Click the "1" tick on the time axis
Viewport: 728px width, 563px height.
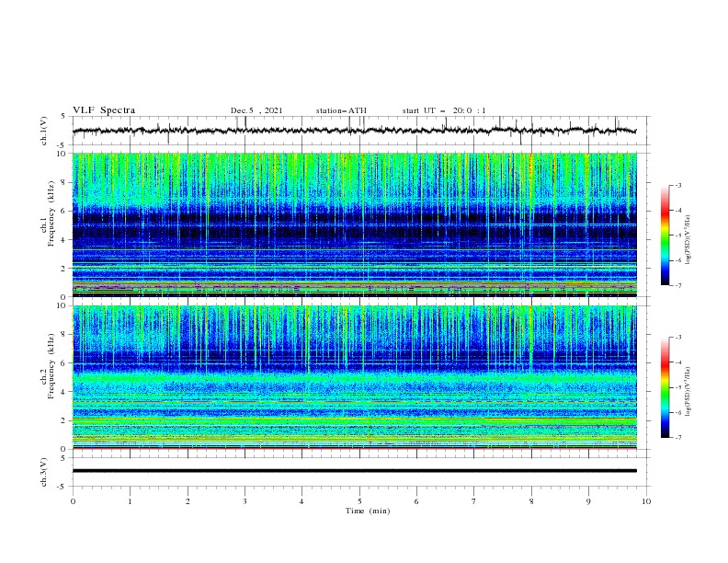pyautogui.click(x=130, y=501)
